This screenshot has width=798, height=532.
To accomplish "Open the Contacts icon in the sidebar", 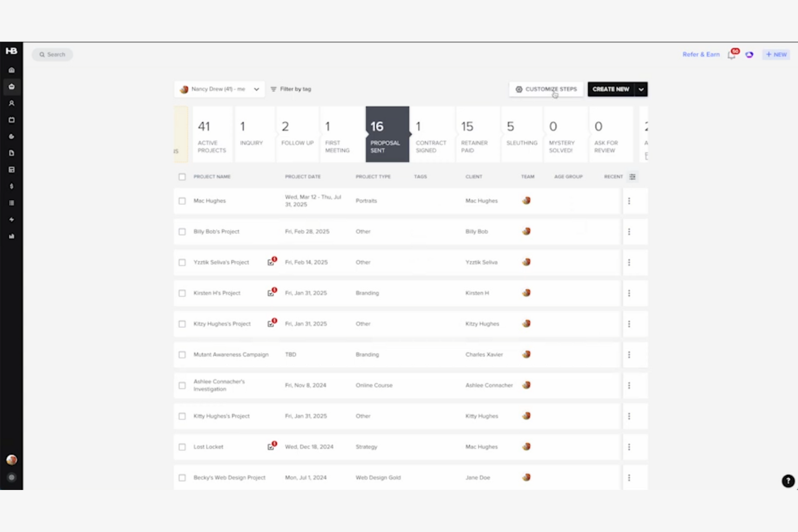I will (x=11, y=103).
